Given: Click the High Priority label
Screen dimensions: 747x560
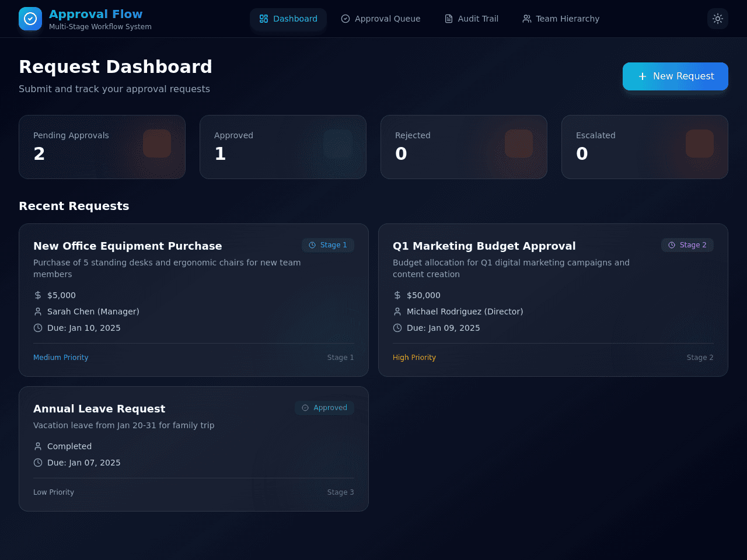Looking at the screenshot, I should coord(414,358).
